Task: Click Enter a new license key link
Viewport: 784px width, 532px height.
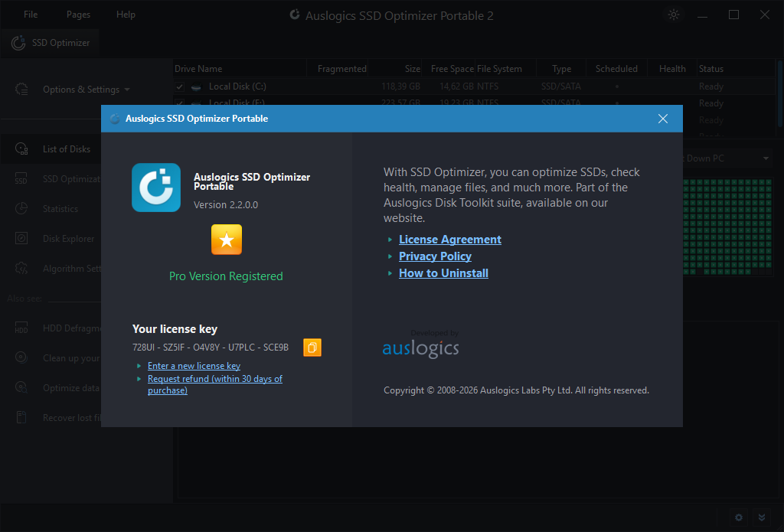Action: [x=194, y=366]
